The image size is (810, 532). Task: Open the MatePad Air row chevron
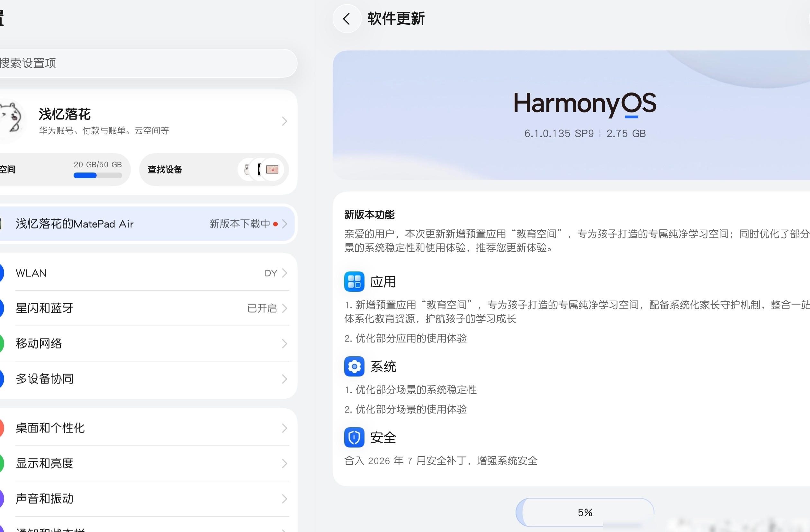point(284,224)
